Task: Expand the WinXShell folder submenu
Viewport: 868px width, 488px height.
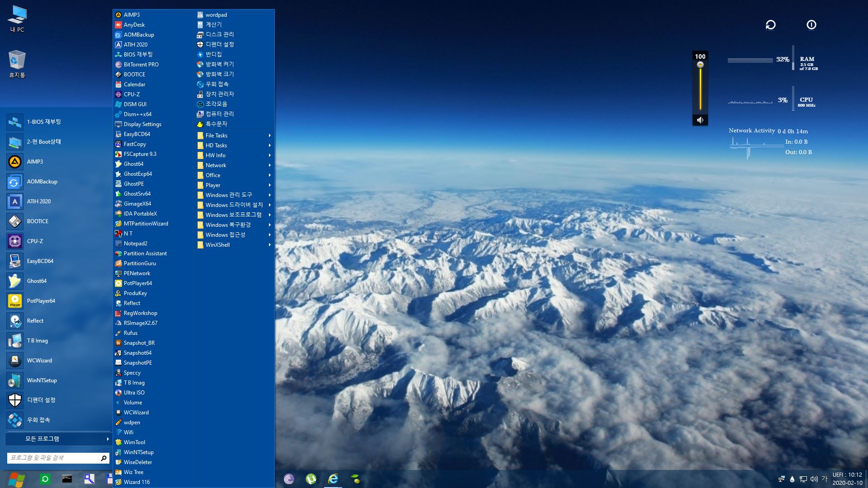Action: (235, 244)
